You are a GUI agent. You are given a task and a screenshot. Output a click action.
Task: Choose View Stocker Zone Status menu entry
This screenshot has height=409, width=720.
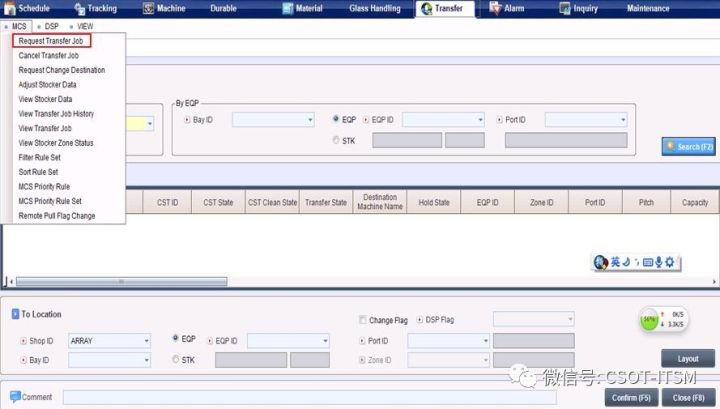coord(56,143)
